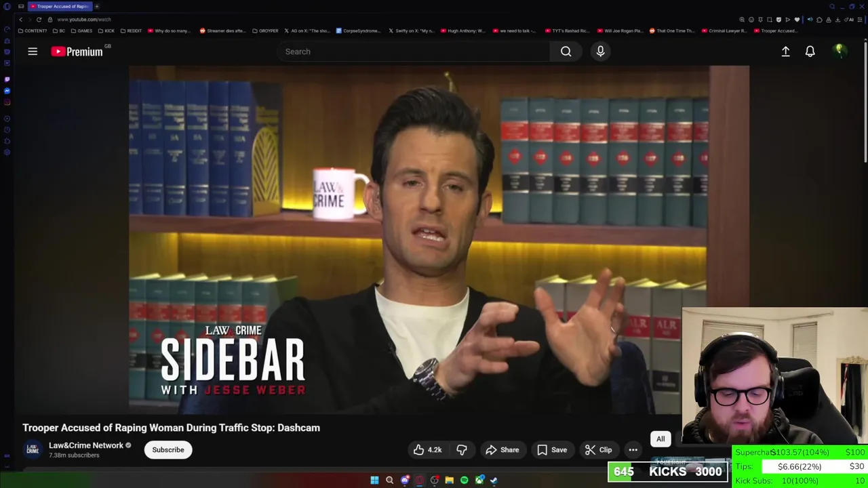Image resolution: width=868 pixels, height=488 pixels.
Task: Open the Streamer dies after bookmark
Action: point(222,30)
